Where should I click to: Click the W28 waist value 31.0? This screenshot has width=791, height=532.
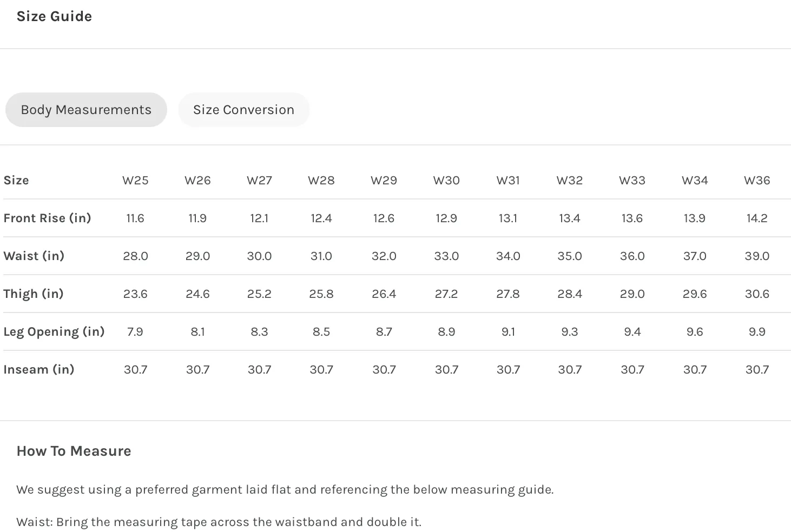coord(321,256)
